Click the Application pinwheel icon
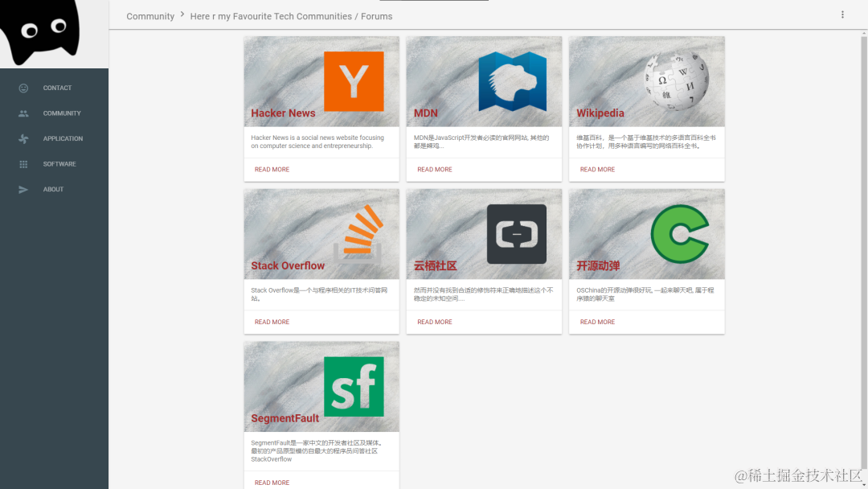The width and height of the screenshot is (868, 489). 23,138
